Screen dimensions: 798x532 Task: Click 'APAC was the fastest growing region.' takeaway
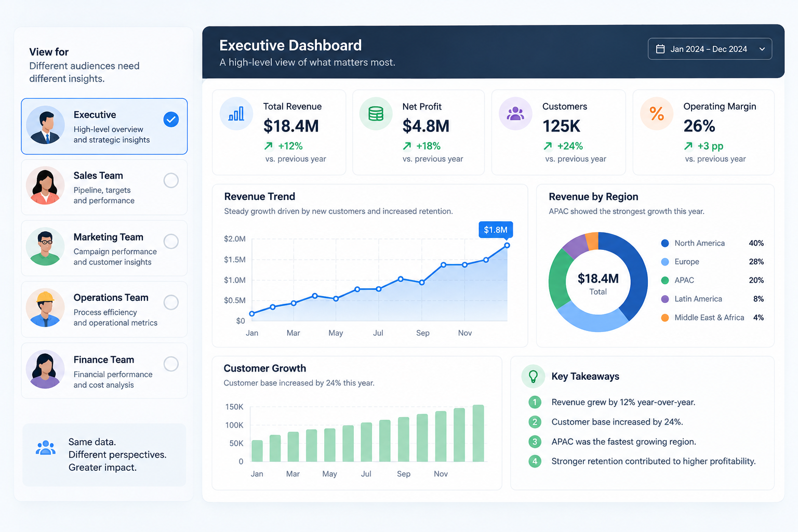[624, 442]
